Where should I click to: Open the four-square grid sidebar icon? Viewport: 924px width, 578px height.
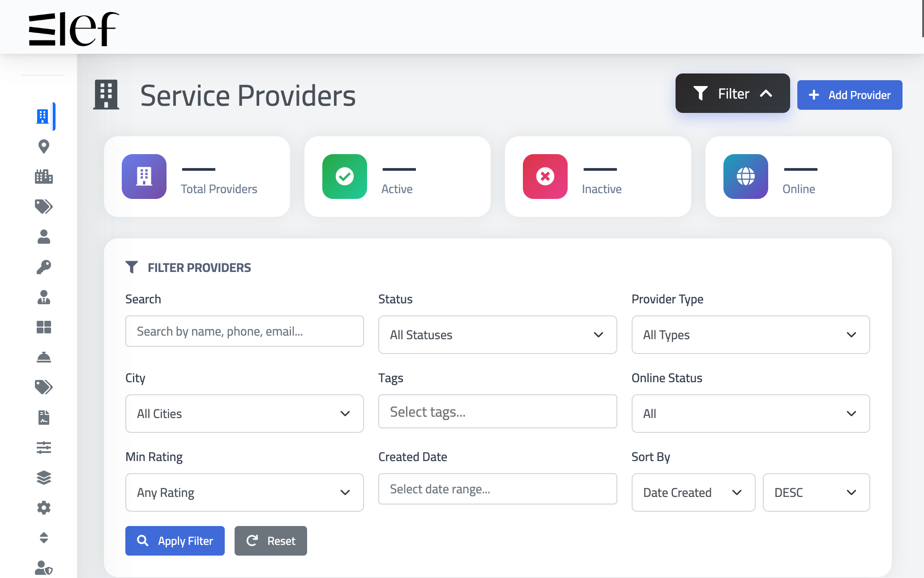pyautogui.click(x=43, y=327)
